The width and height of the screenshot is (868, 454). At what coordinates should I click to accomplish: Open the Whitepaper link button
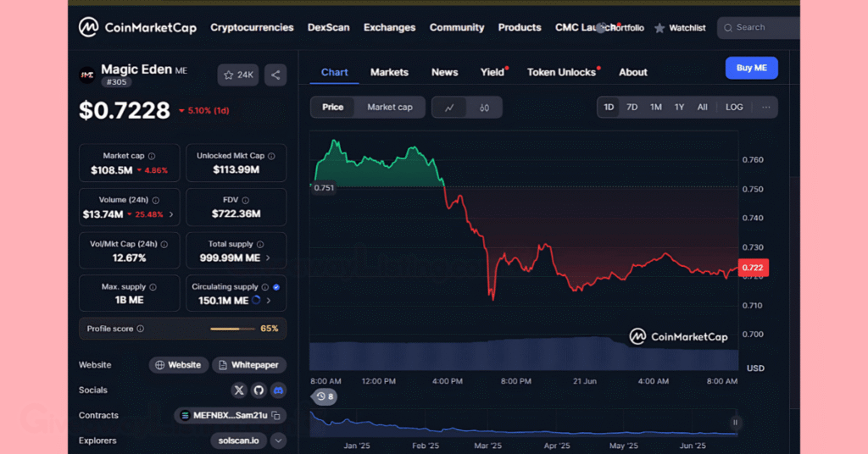coord(249,365)
